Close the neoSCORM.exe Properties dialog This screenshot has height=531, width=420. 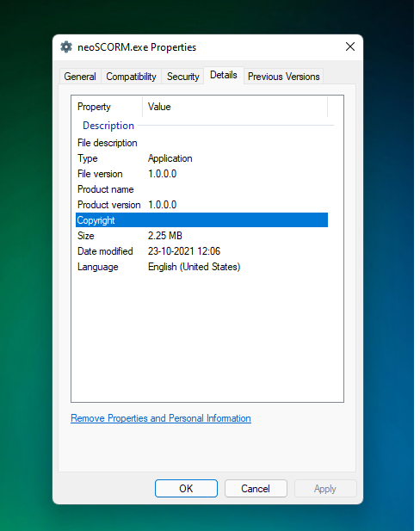pos(350,46)
